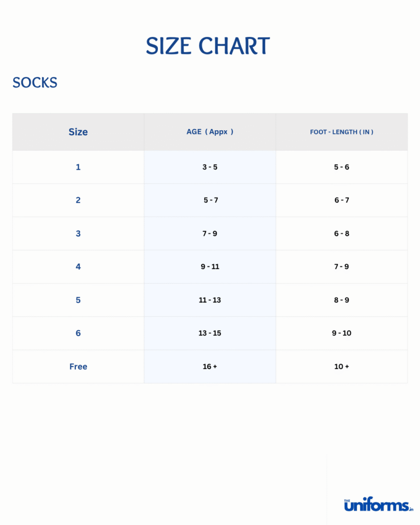Viewport: 420px width, 525px height.
Task: Click the AGE (Appx) column header
Action: pos(210,132)
